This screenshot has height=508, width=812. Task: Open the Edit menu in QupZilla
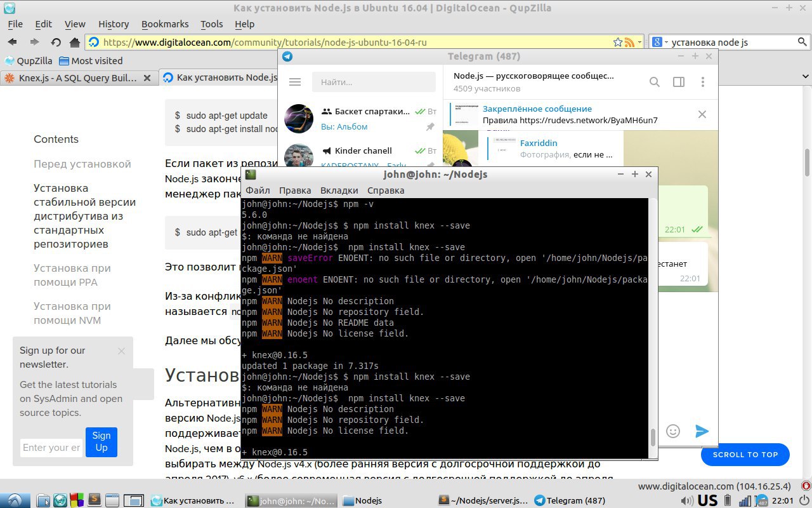pos(44,24)
